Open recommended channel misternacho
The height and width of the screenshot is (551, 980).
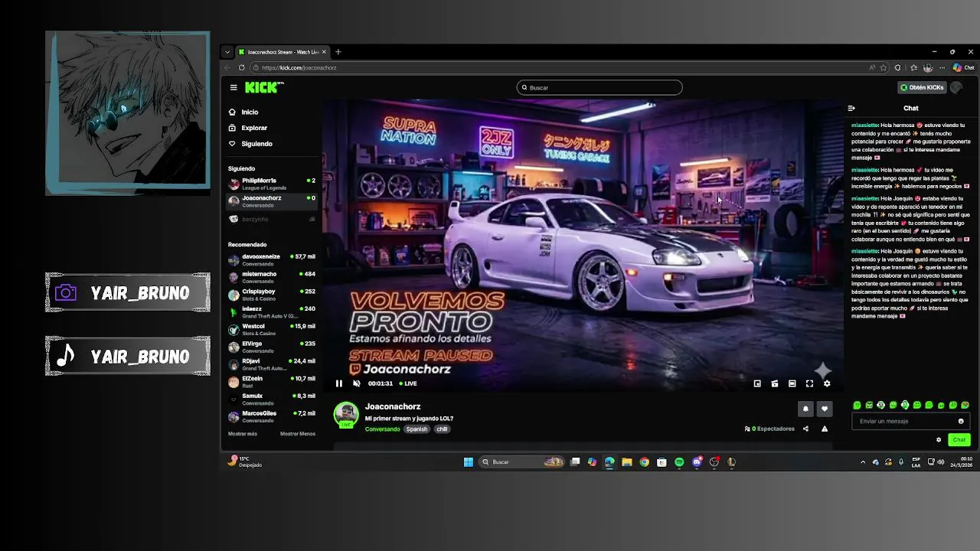pyautogui.click(x=272, y=277)
